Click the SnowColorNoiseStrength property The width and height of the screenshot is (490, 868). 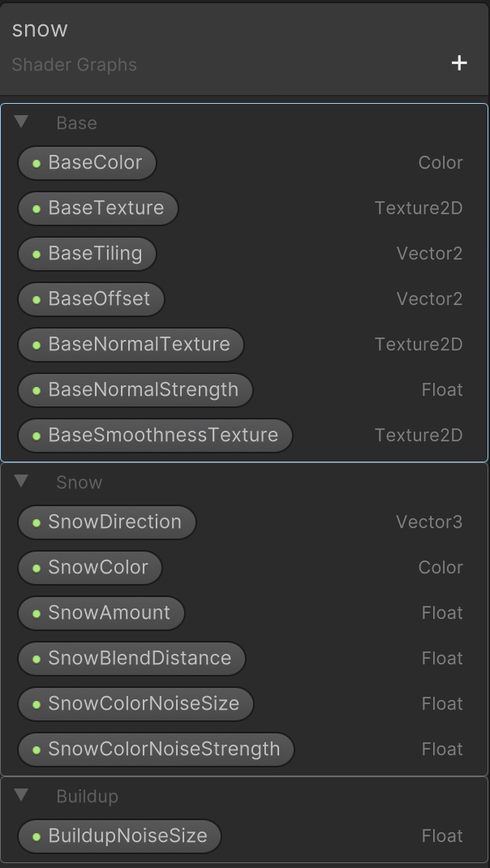156,749
